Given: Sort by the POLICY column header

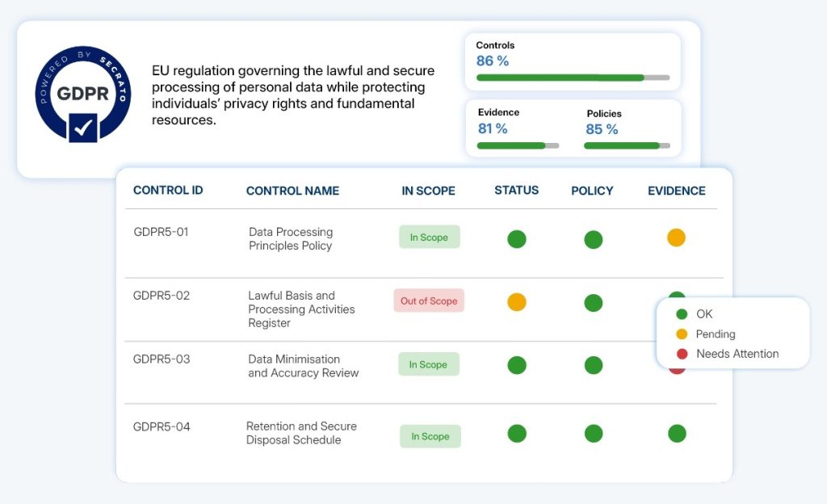Looking at the screenshot, I should pos(592,191).
